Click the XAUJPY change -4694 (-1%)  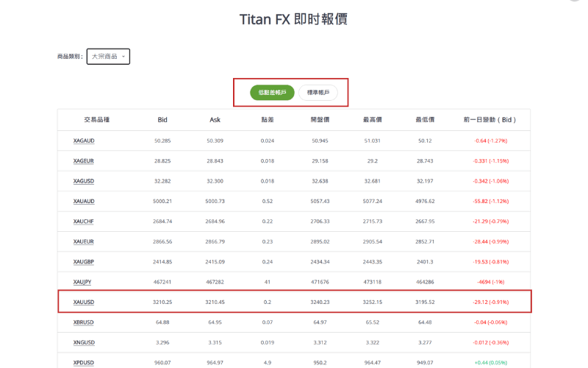490,282
